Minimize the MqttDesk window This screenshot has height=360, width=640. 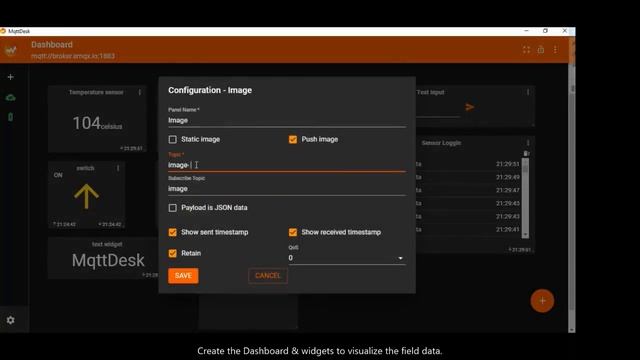point(526,31)
